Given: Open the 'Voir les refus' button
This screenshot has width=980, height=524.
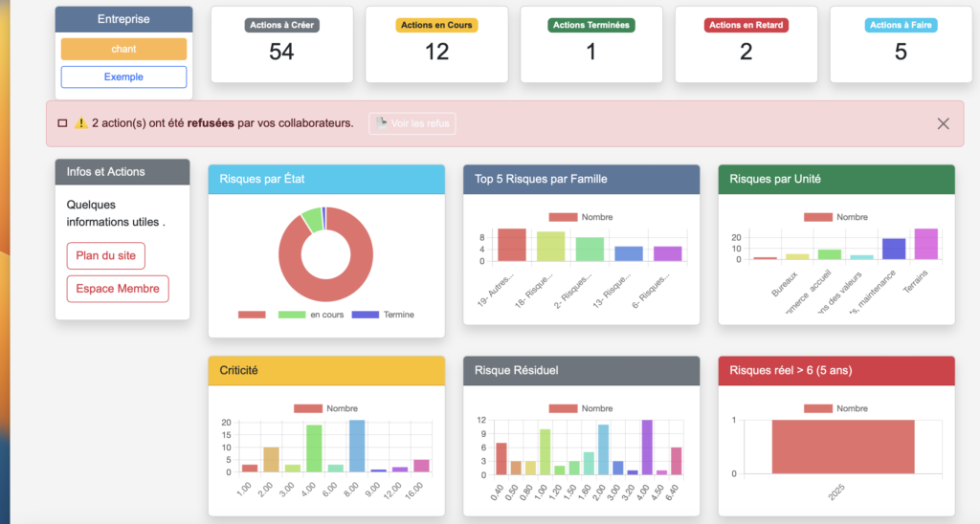Looking at the screenshot, I should click(x=412, y=123).
